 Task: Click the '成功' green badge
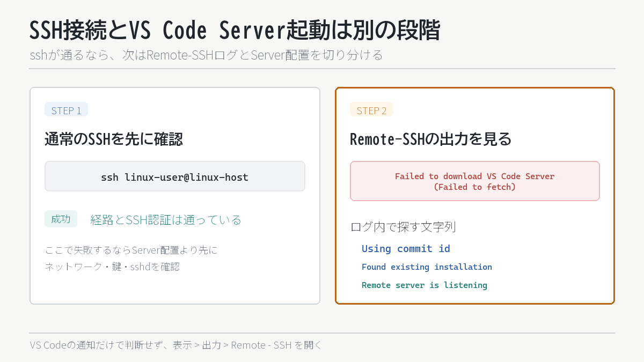point(61,219)
